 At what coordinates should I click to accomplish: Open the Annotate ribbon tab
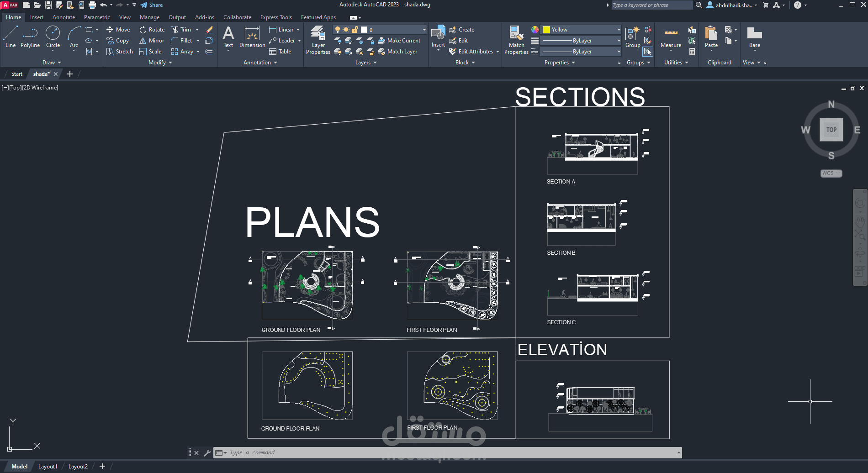click(x=64, y=17)
